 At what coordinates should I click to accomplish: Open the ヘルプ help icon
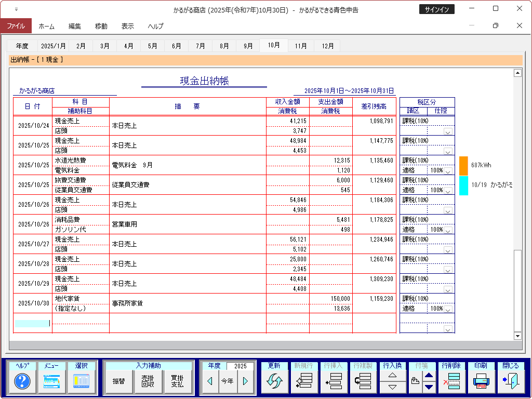pos(22,381)
